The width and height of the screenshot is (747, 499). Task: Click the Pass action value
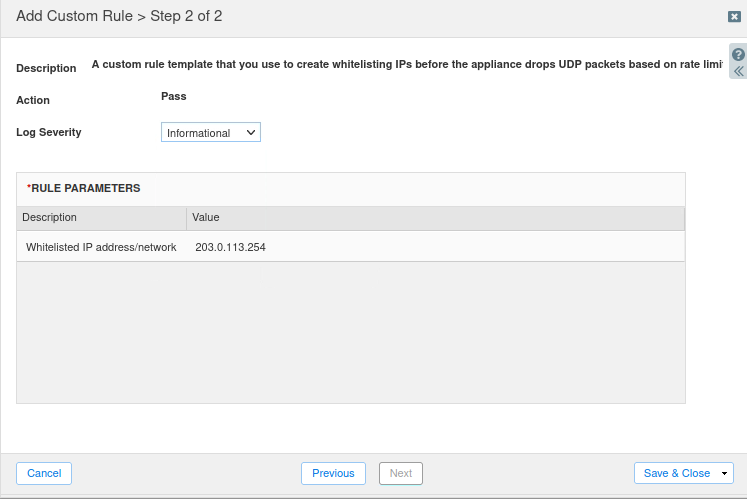point(174,97)
